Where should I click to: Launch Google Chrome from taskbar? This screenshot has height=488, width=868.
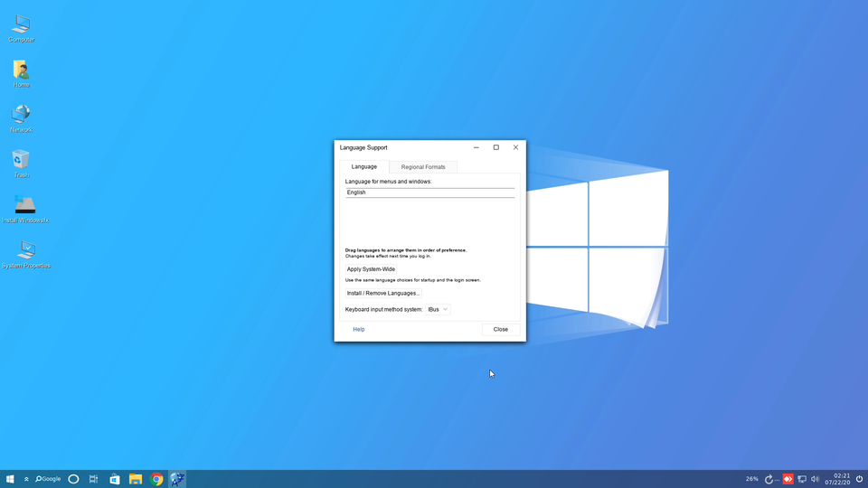(x=156, y=479)
